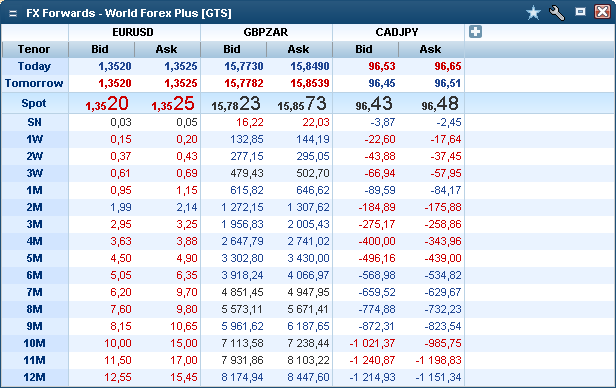The width and height of the screenshot is (616, 388).
Task: Select the CADJPY column header
Action: point(397,32)
